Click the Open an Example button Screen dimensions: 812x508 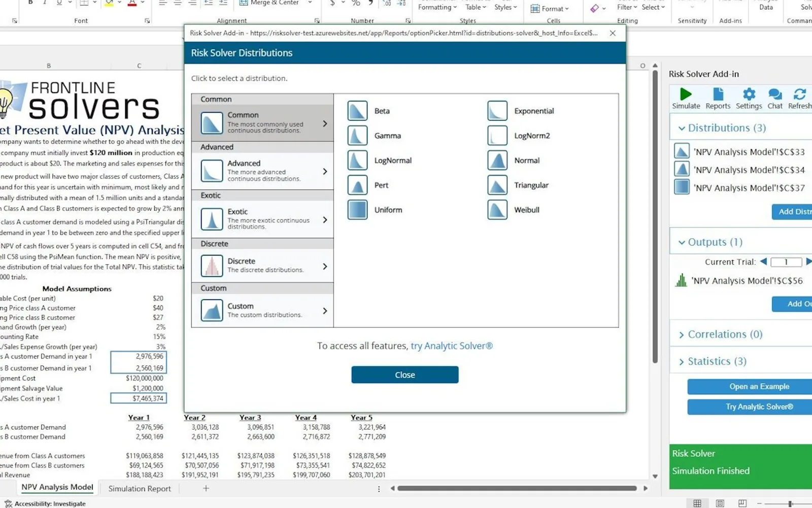click(750, 387)
